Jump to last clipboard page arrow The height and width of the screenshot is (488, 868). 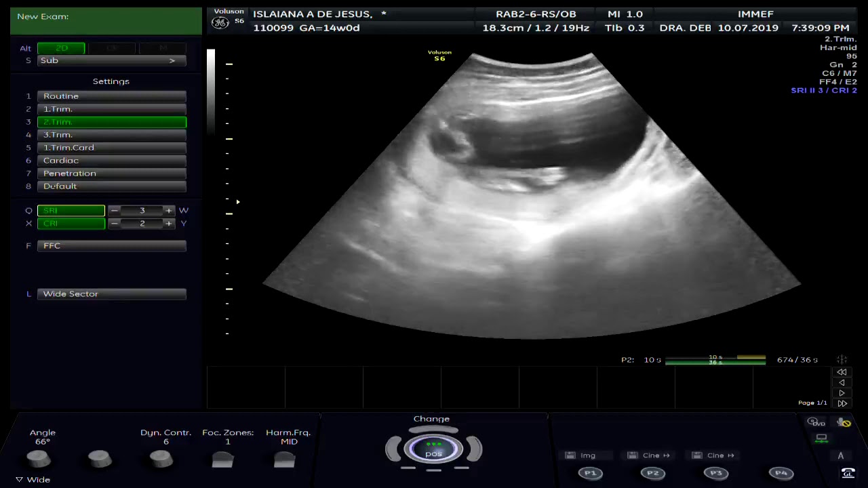pos(842,403)
